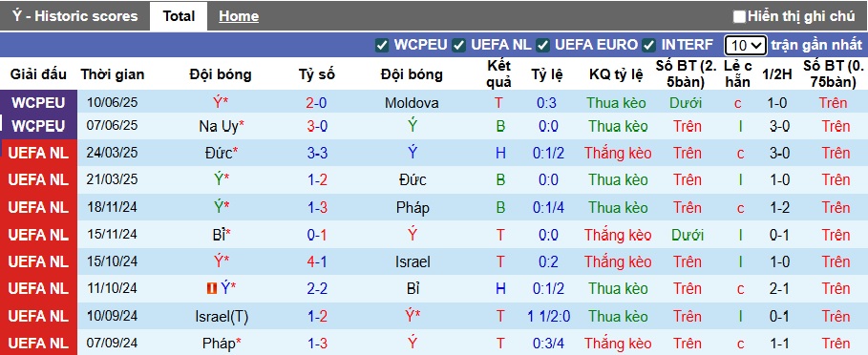Open the Pháp team link on 18/11/24

point(413,207)
